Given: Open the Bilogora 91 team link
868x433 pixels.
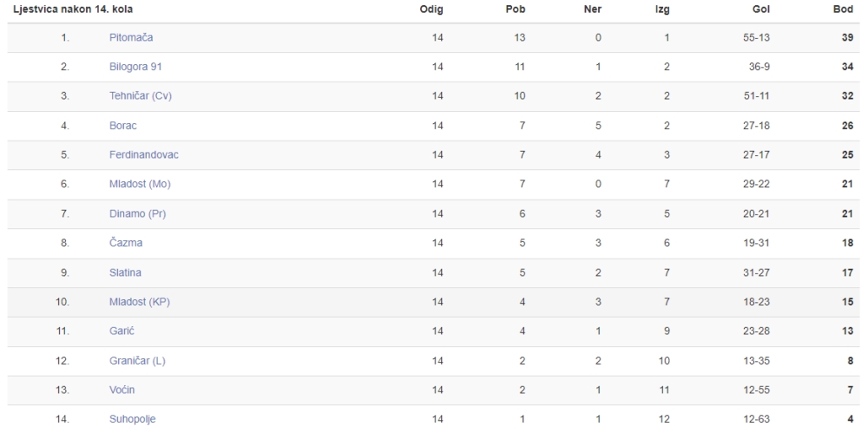Looking at the screenshot, I should click(x=135, y=67).
